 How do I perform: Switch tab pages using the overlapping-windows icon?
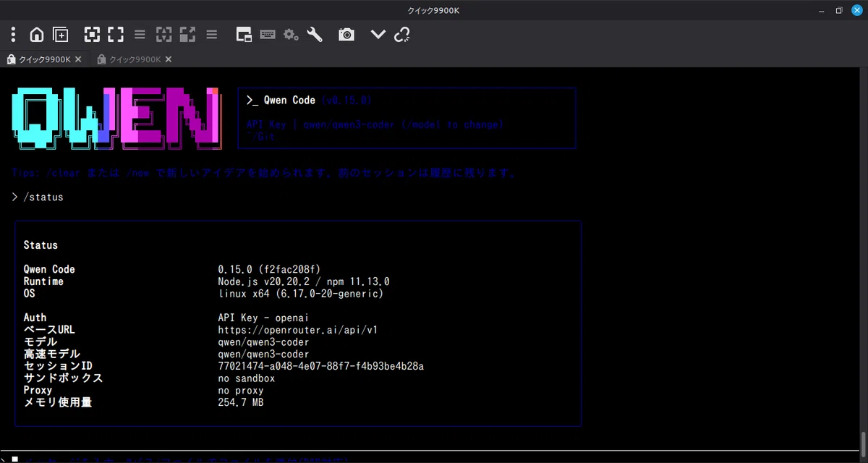[x=244, y=34]
